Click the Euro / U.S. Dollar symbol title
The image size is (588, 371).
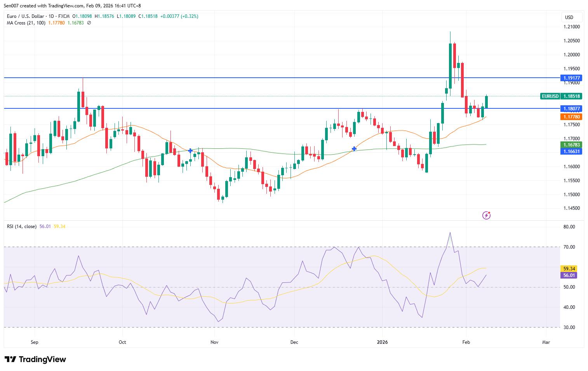click(x=25, y=16)
